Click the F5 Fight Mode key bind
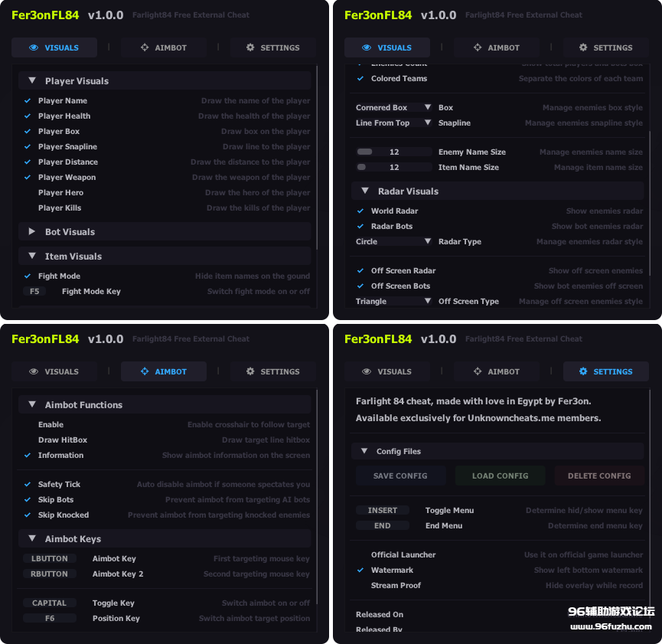Image resolution: width=662 pixels, height=644 pixels. (x=34, y=291)
